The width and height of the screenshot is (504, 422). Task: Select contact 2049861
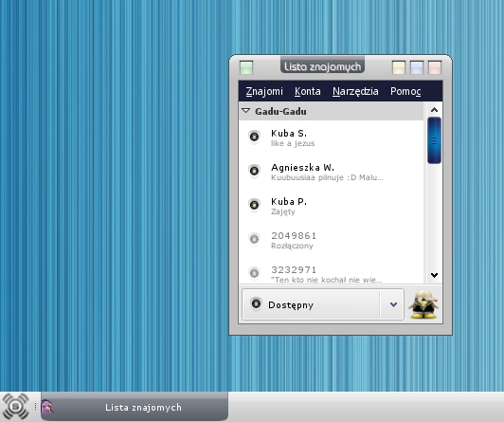(331, 240)
